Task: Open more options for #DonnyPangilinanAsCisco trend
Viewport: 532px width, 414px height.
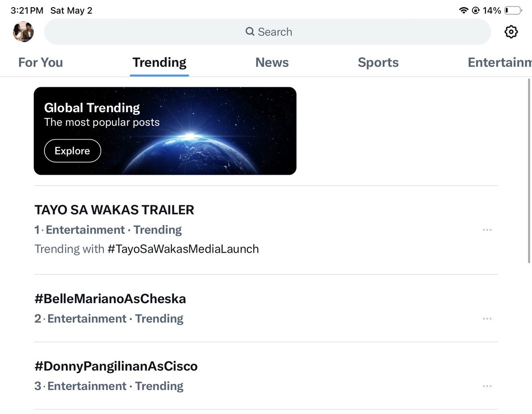Action: click(487, 386)
